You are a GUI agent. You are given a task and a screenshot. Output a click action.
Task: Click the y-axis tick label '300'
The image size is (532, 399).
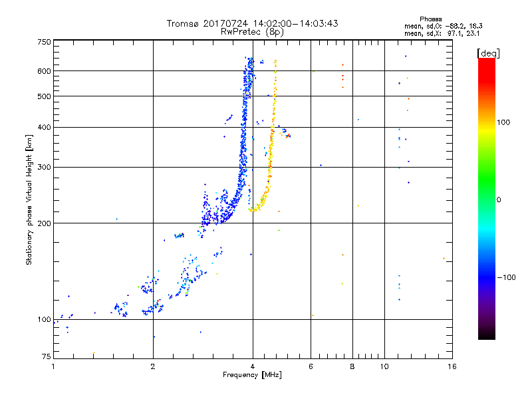point(44,168)
